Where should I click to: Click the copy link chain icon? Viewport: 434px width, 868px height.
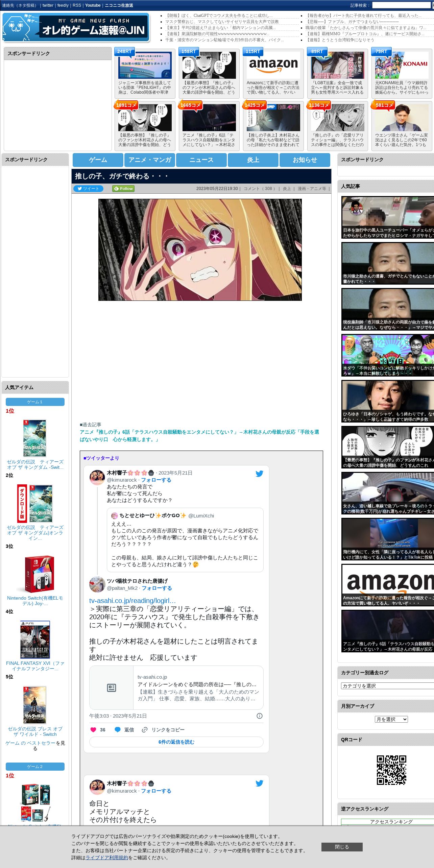(145, 730)
